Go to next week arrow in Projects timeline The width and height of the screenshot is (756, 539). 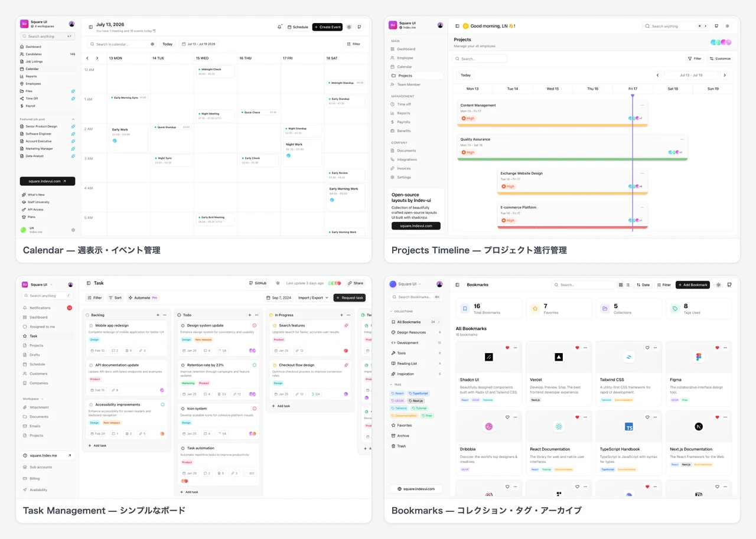tap(725, 75)
